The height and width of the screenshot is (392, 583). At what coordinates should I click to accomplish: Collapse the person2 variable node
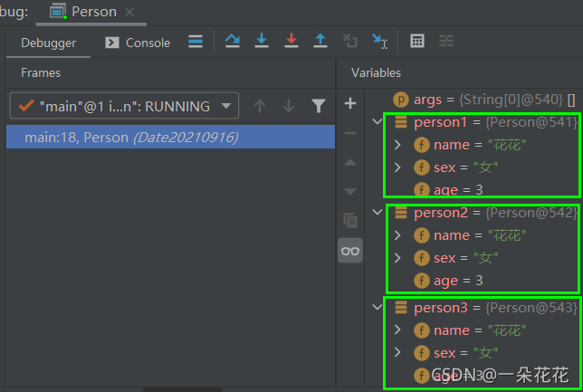tap(378, 213)
